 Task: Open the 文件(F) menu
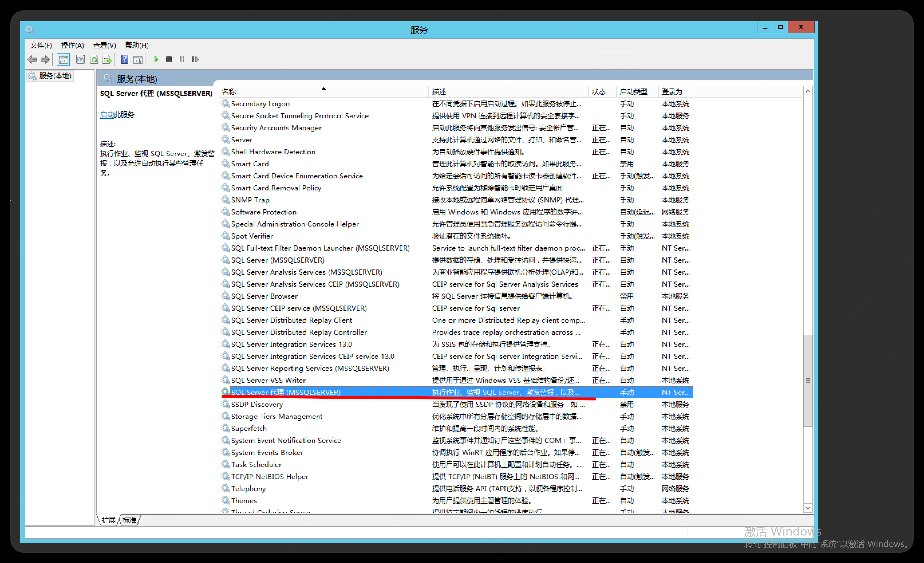(41, 45)
